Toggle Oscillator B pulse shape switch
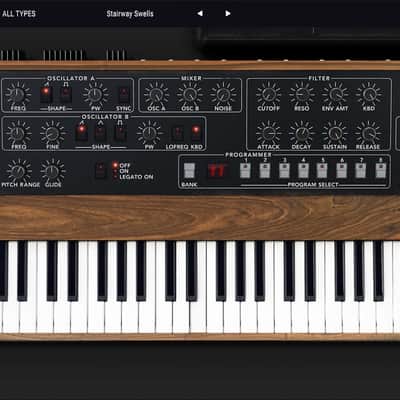 [120, 133]
